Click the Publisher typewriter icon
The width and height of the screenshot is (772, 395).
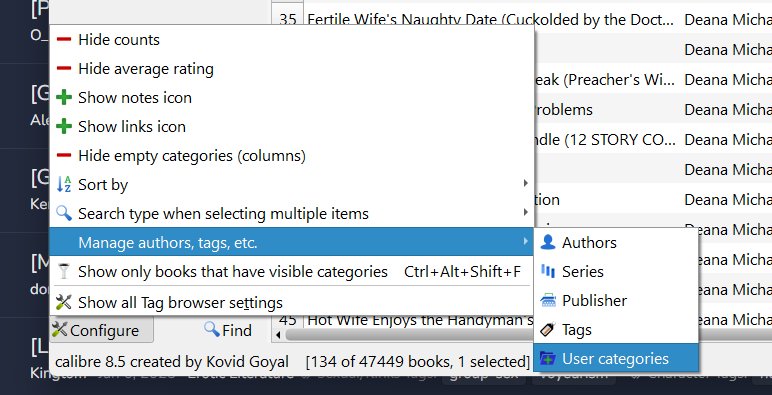[x=548, y=300]
